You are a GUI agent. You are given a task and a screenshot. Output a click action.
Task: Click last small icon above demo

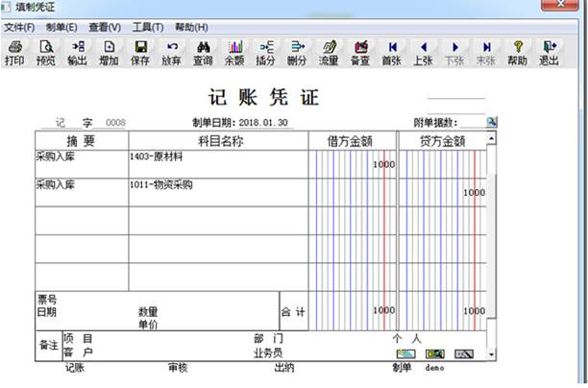tap(464, 353)
